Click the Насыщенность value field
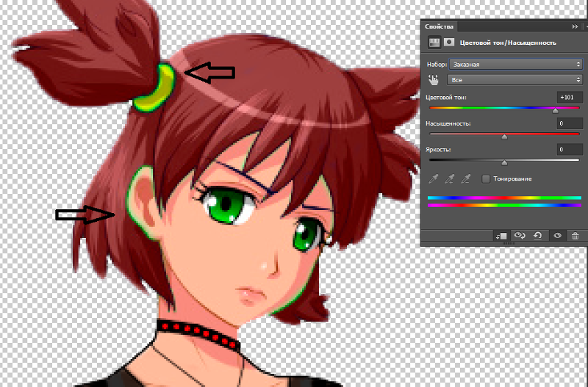Image resolution: width=588 pixels, height=387 pixels. pyautogui.click(x=570, y=123)
